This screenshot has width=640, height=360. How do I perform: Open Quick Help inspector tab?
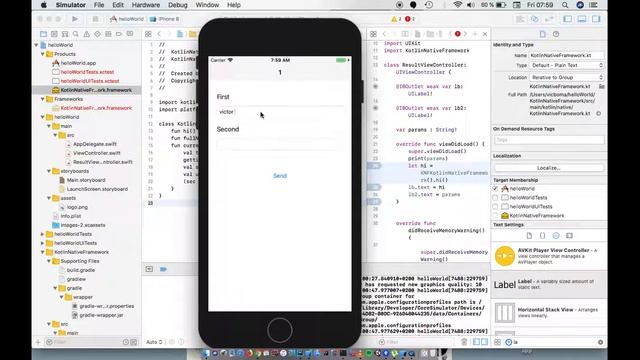[556, 34]
